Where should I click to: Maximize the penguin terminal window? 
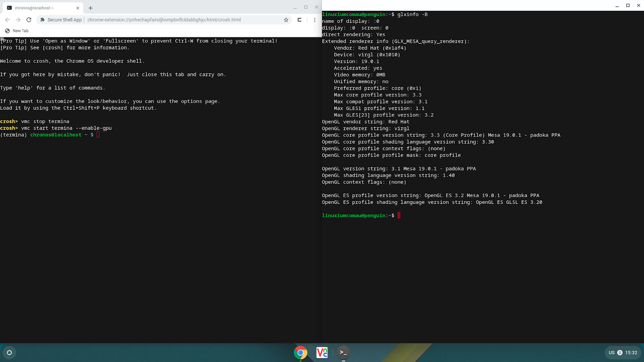pos(628,6)
